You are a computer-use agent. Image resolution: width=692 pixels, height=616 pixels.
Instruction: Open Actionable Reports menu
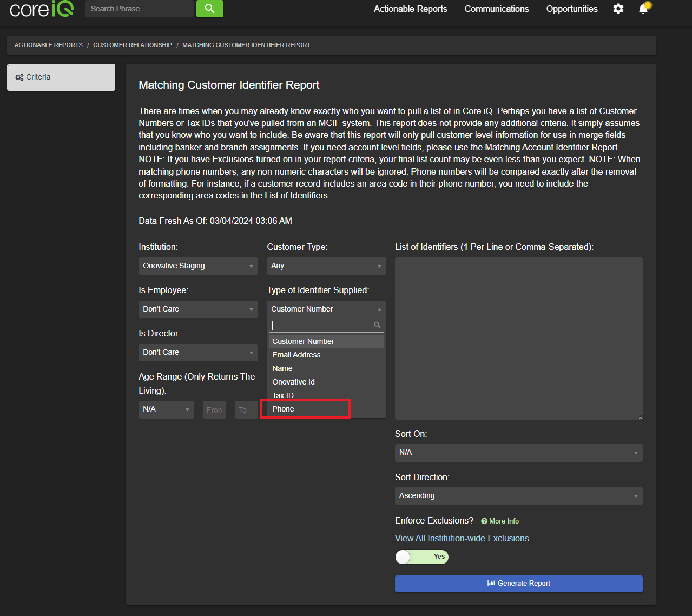coord(411,9)
